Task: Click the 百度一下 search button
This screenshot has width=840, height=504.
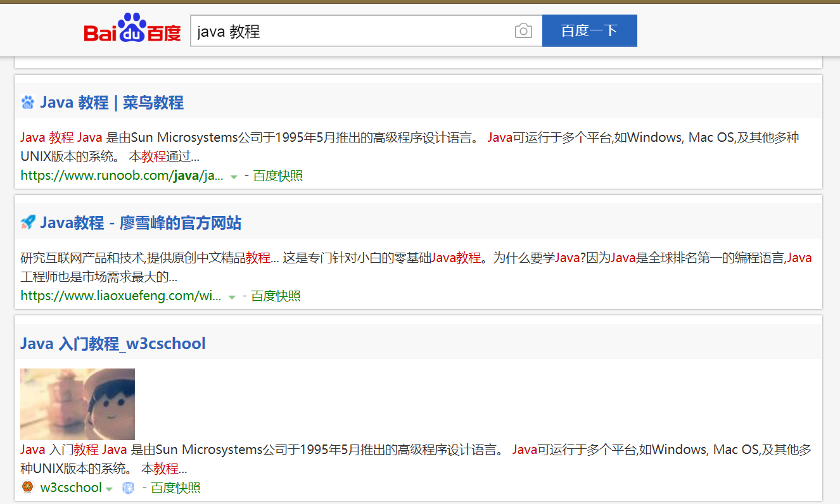Action: tap(589, 30)
